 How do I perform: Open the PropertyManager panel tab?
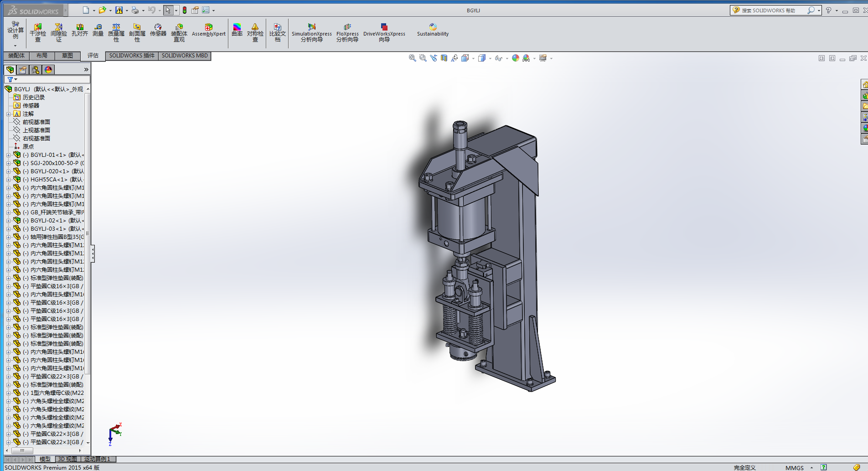[23, 70]
